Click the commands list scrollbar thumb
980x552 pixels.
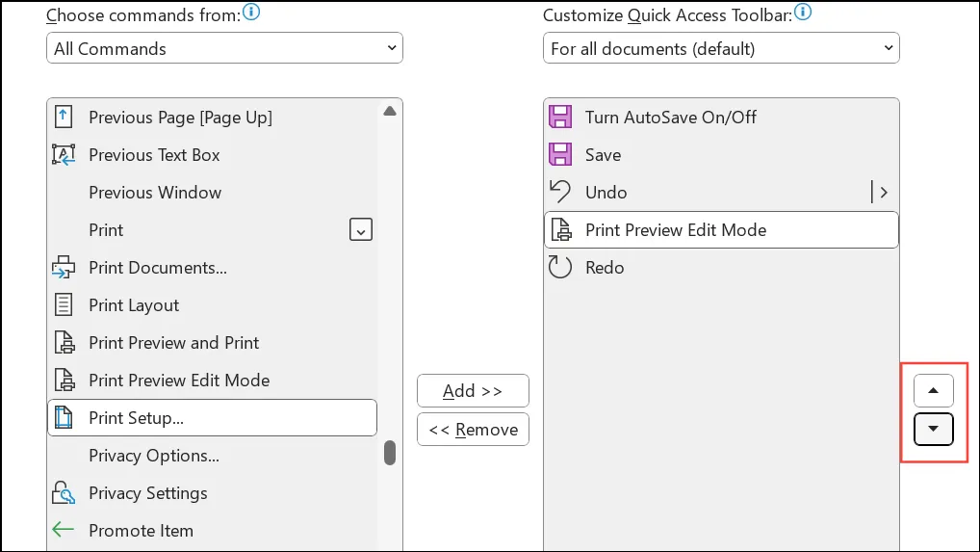(x=390, y=453)
